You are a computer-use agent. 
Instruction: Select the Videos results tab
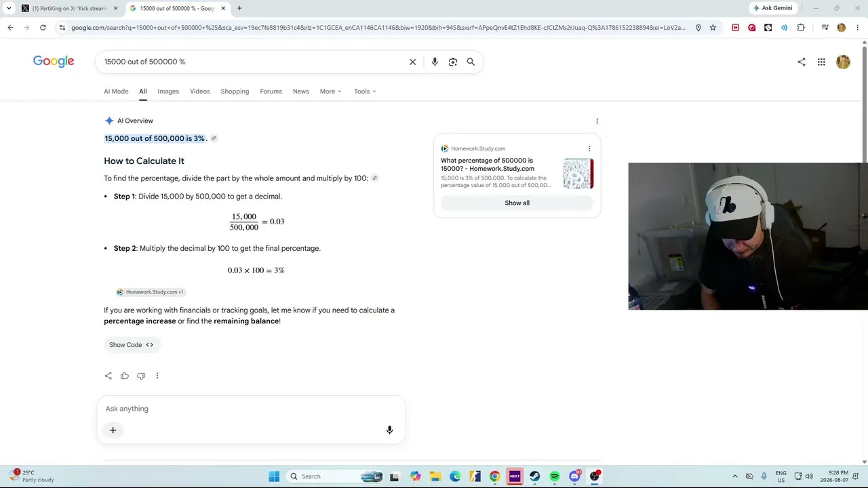point(200,91)
